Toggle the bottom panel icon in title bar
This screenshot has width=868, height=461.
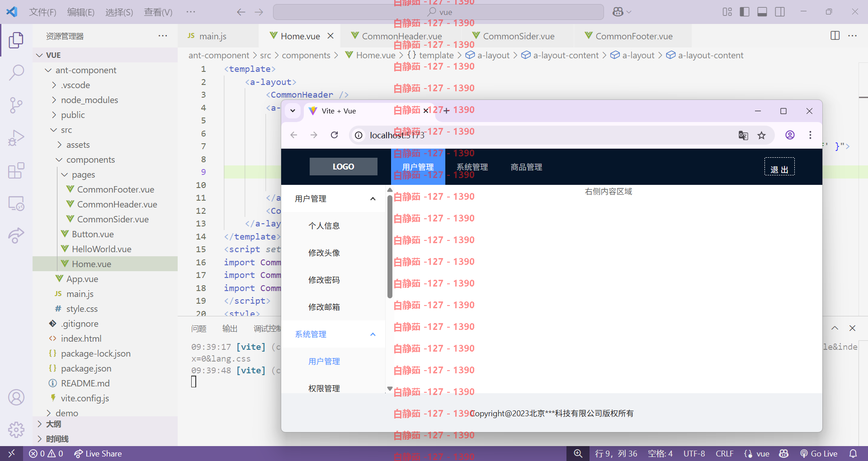[762, 12]
